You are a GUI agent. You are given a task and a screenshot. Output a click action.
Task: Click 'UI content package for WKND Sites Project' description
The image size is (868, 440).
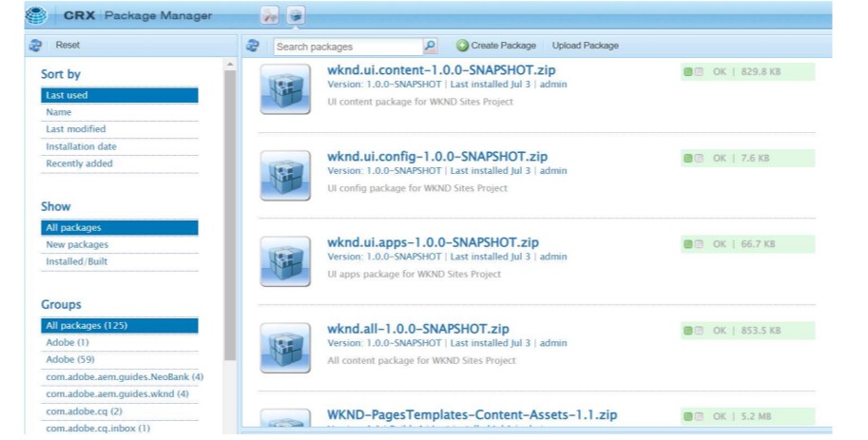point(420,102)
